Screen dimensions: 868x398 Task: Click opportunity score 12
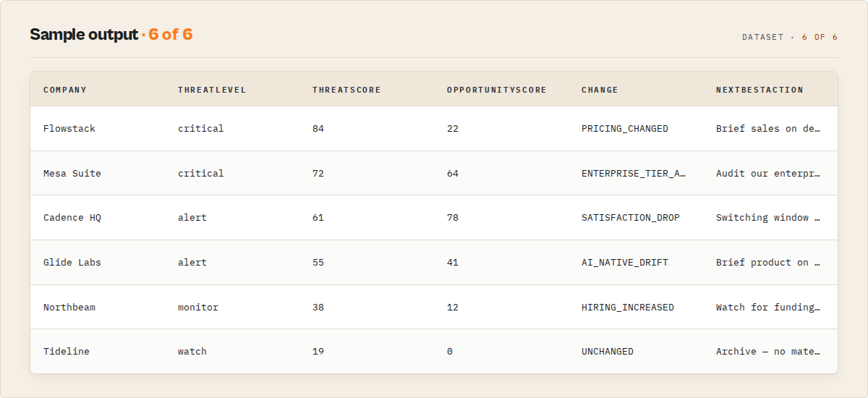453,308
